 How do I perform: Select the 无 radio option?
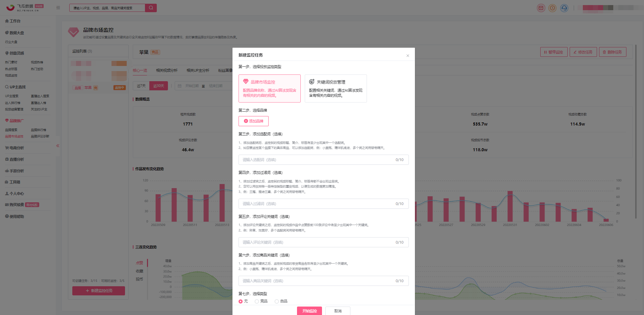[x=243, y=301]
